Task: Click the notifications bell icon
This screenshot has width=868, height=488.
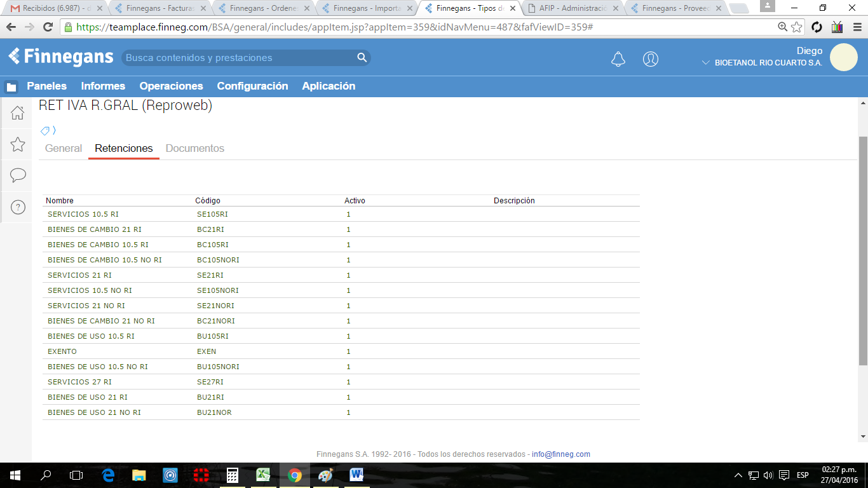Action: 618,59
